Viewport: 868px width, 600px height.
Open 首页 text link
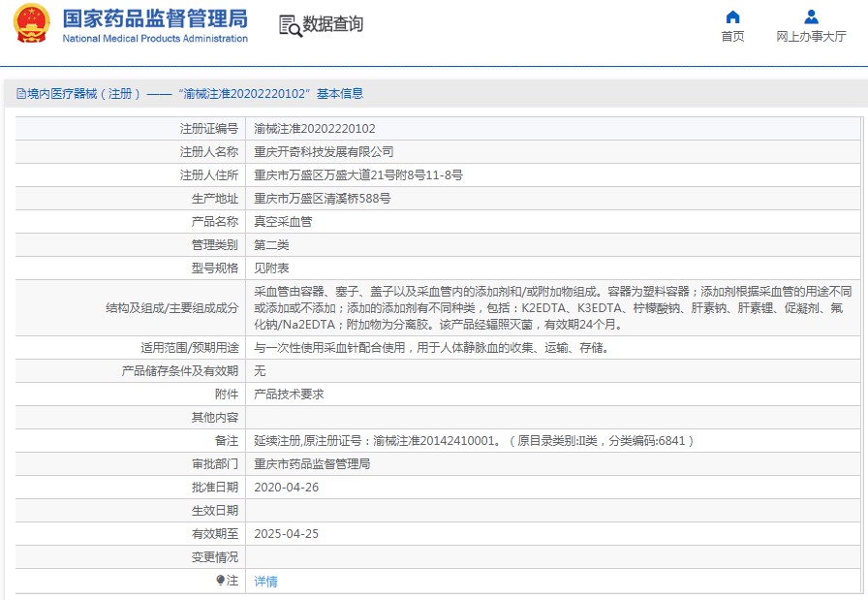pos(732,37)
